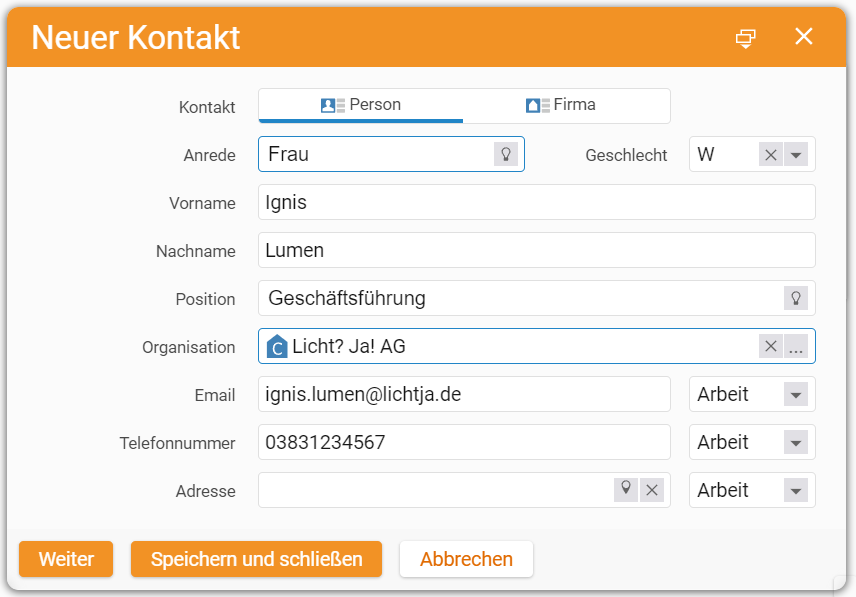
Task: Click the company icon beside Licht? Ja! AG
Action: coord(277,347)
